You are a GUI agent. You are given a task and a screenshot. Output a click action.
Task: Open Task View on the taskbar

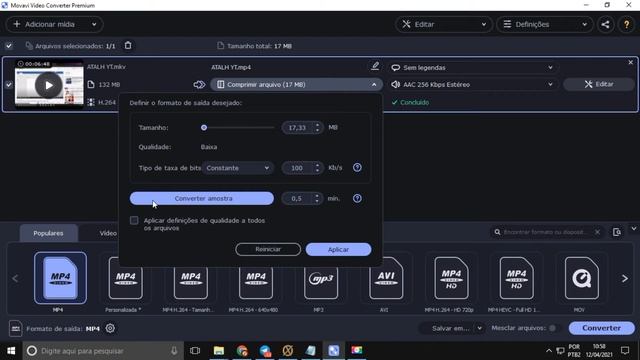pyautogui.click(x=195, y=351)
